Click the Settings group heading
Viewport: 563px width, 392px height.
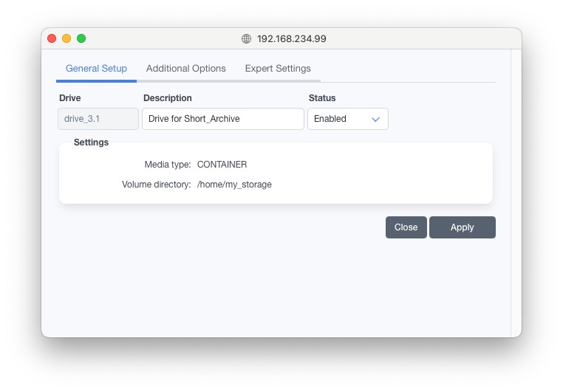click(91, 142)
